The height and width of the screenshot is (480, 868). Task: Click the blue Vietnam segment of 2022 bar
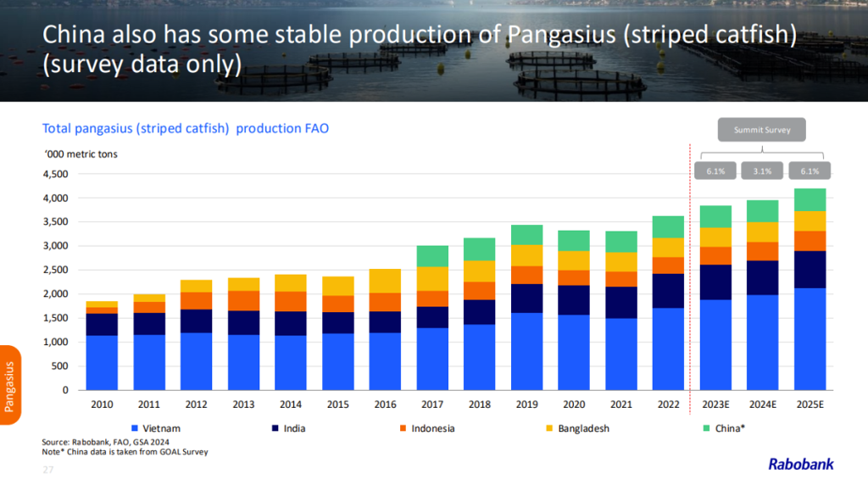click(668, 349)
